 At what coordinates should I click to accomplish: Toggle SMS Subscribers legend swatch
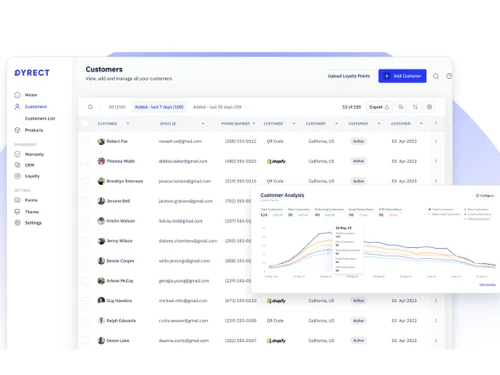point(465,219)
